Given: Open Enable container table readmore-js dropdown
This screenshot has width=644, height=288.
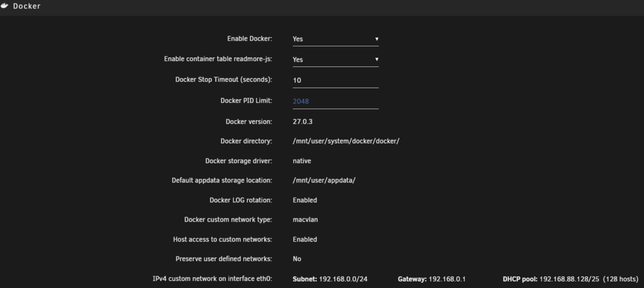Looking at the screenshot, I should tap(336, 59).
